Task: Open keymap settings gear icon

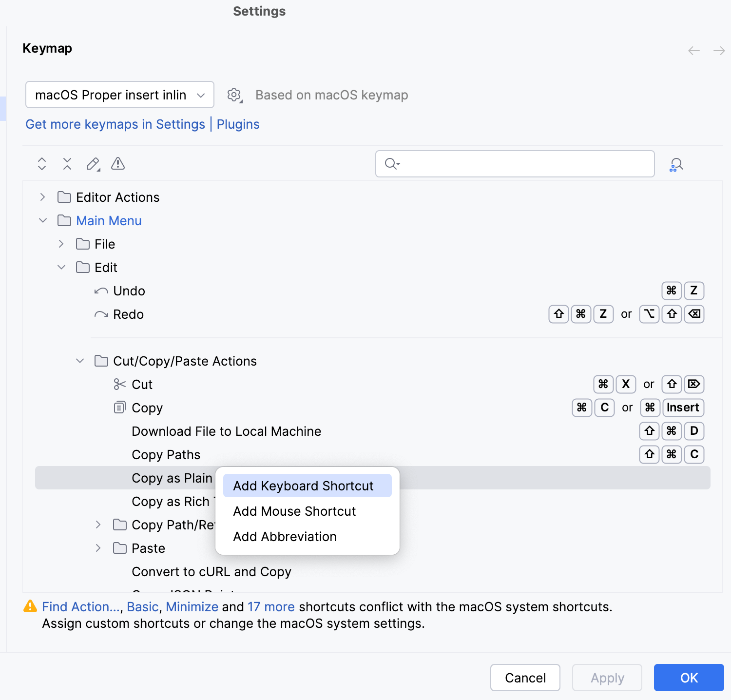Action: coord(234,95)
